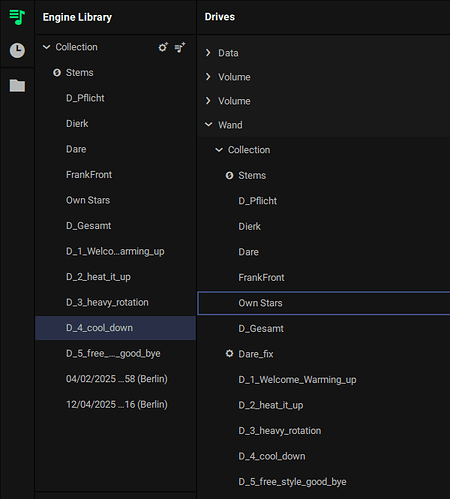Collapse the Wand drive
The width and height of the screenshot is (450, 499).
tap(208, 125)
